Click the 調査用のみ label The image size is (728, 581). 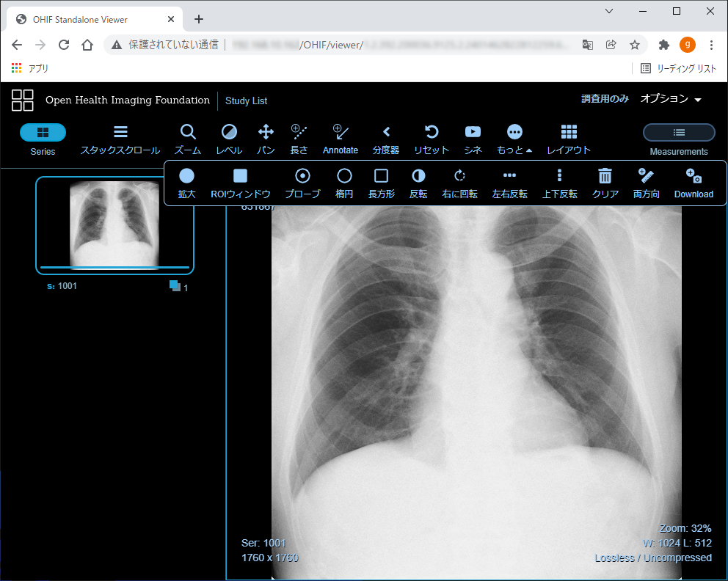[605, 99]
